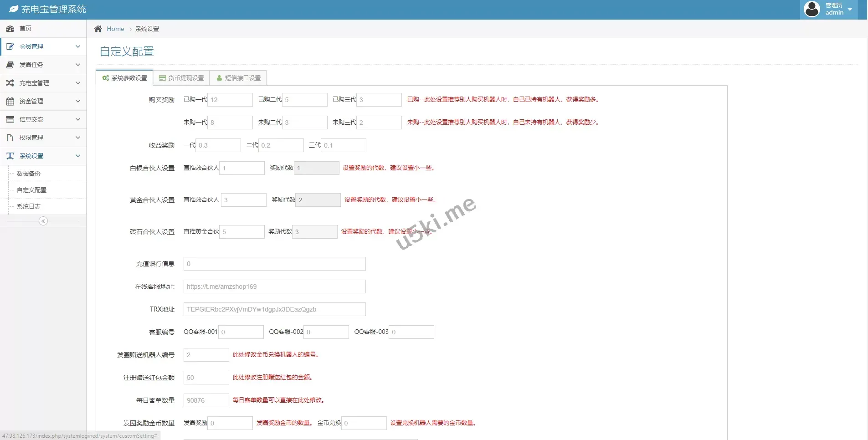Click the leaf logo beside 充电宝管理系统
This screenshot has height=440, width=868.
(13, 9)
